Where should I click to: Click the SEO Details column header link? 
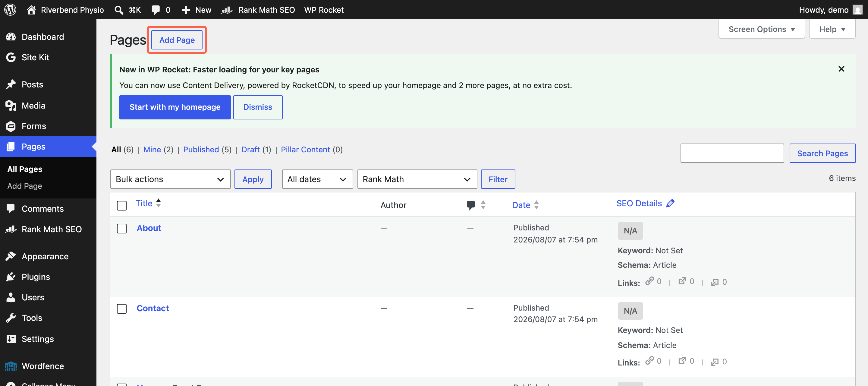coord(639,203)
